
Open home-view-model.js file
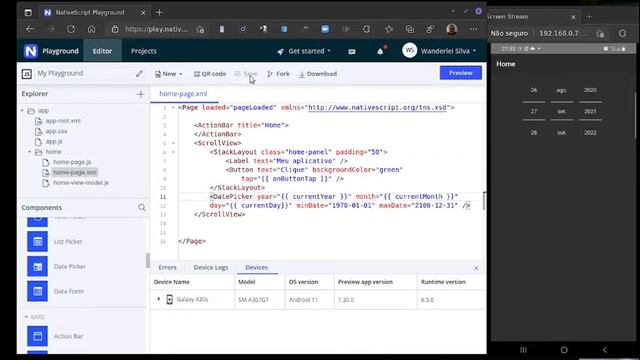click(81, 183)
